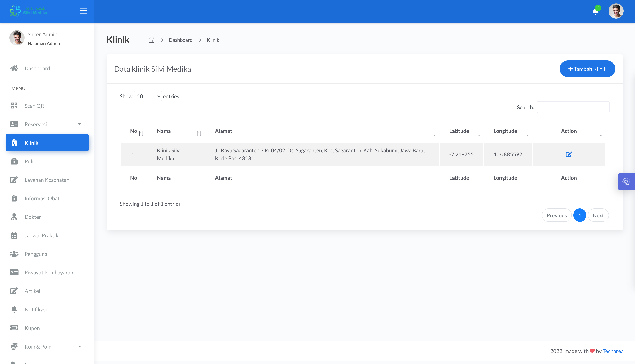This screenshot has width=635, height=364.
Task: Expand the Koin & Poin submenu arrow
Action: (80, 346)
